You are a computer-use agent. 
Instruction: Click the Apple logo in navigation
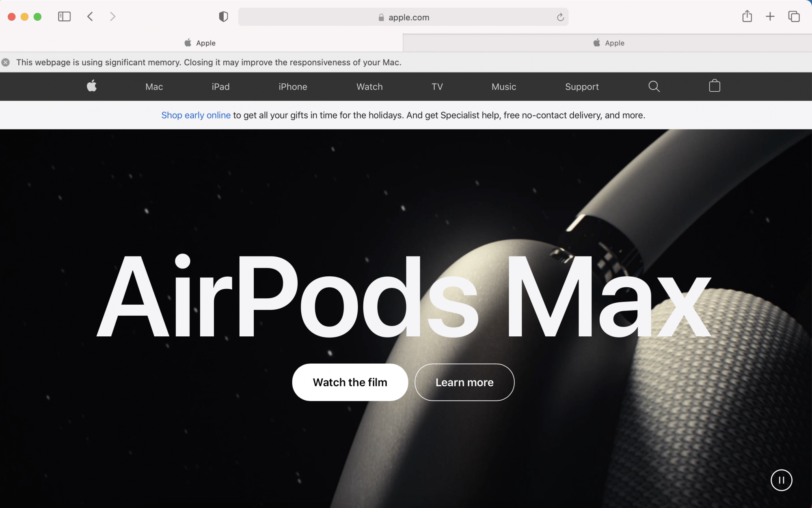pyautogui.click(x=92, y=86)
